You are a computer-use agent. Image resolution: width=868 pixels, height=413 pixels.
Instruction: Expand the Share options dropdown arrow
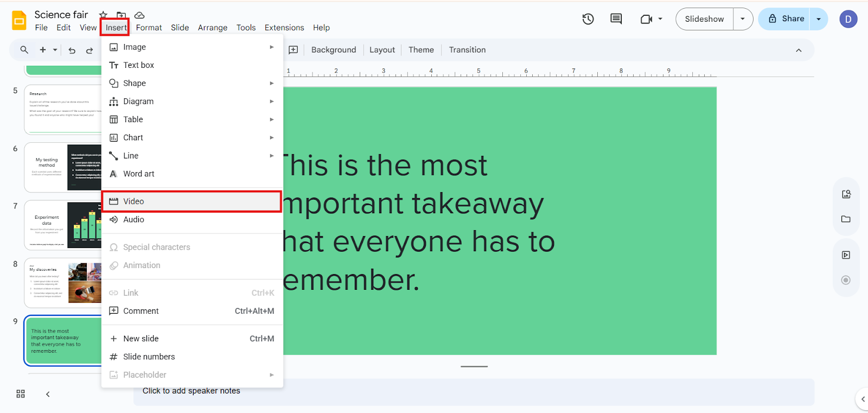tap(819, 19)
